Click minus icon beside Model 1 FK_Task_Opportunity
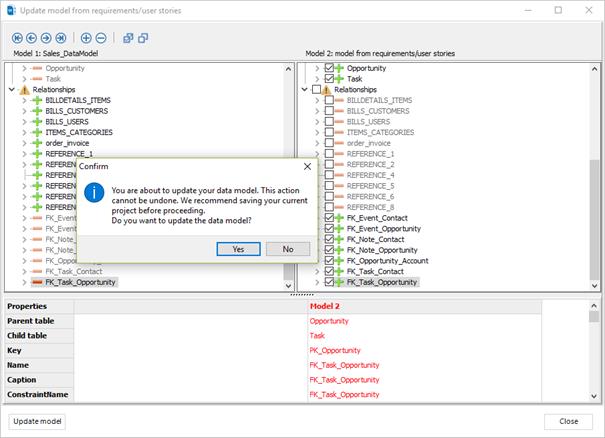 pos(37,282)
